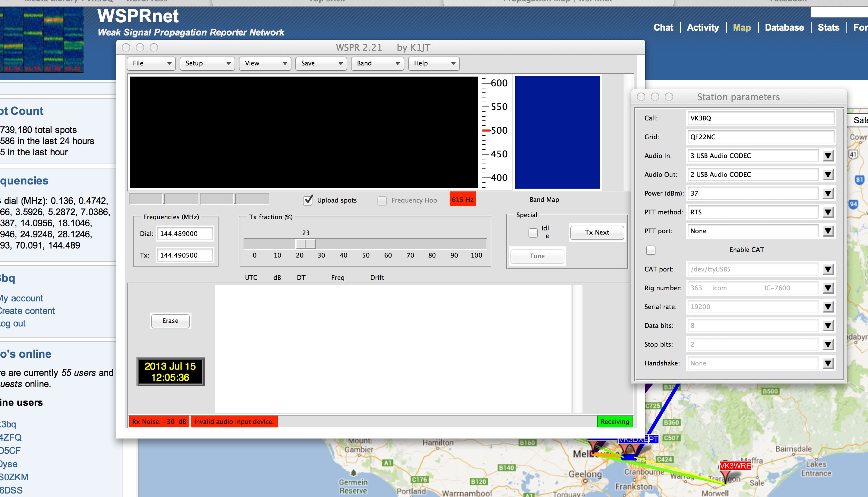The image size is (868, 497).
Task: Click the Rx Noise: -30 dB indicator
Action: click(158, 421)
